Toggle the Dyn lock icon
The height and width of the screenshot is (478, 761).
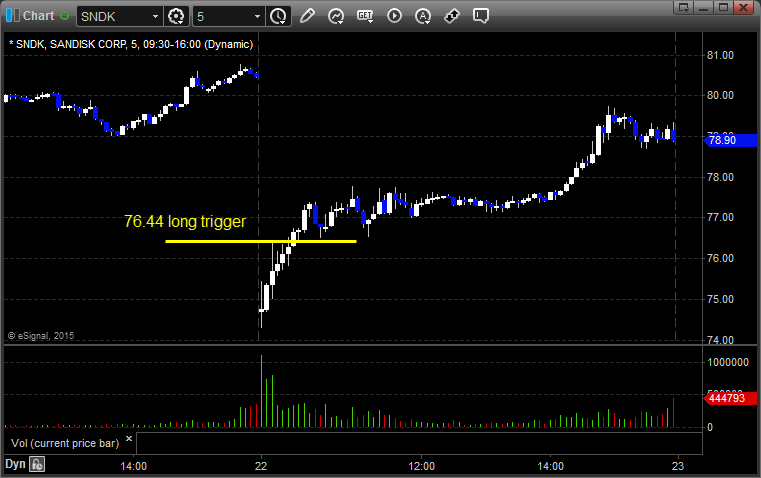pos(37,464)
